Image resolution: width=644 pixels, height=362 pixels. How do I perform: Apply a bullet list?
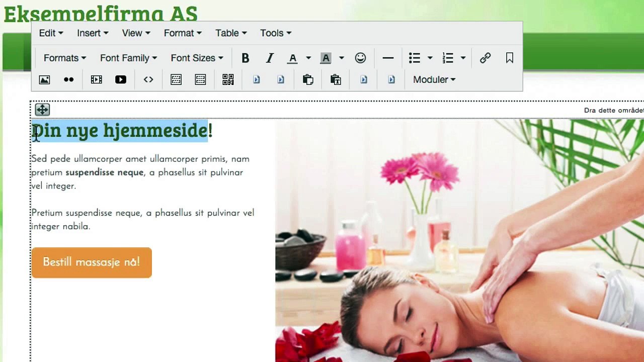[415, 58]
